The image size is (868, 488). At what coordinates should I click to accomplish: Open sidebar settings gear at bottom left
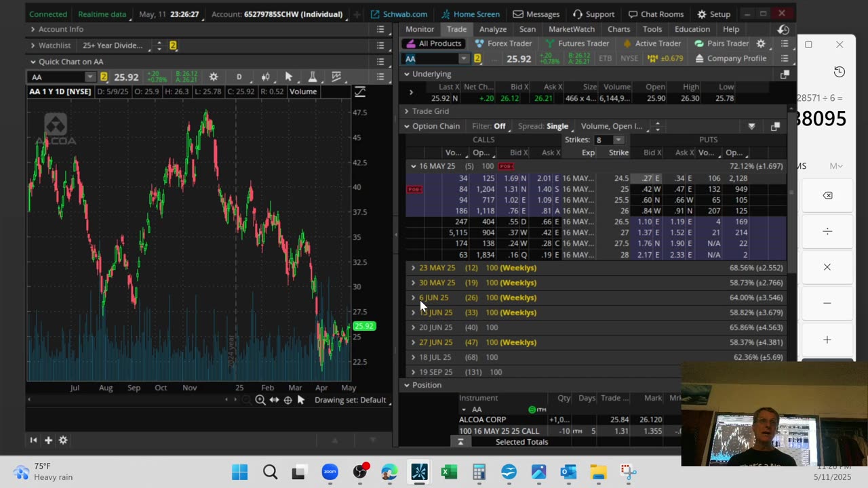[63, 440]
